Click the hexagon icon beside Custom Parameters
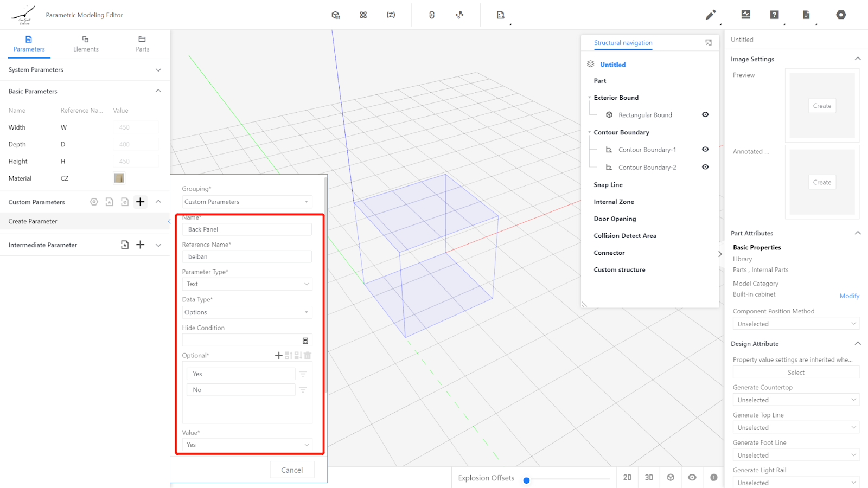Viewport: 868px width, 488px height. pyautogui.click(x=94, y=202)
